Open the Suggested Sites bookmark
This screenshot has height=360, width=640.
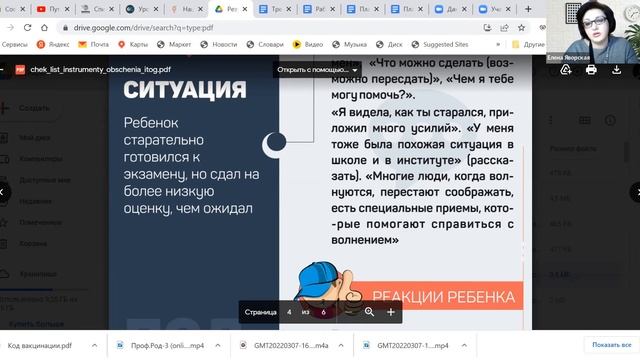(440, 44)
